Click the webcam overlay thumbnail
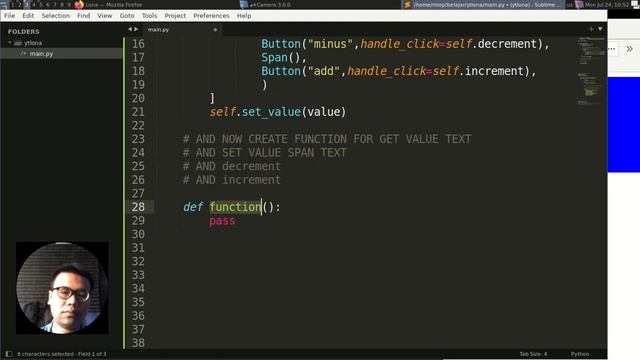 62,288
